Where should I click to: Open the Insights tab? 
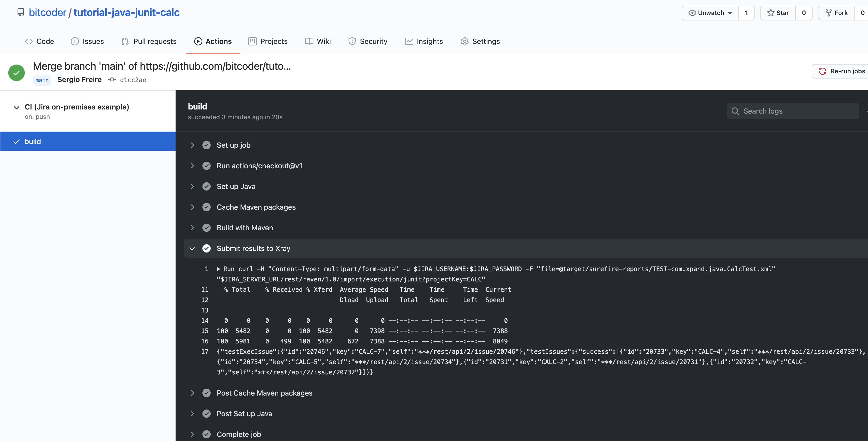pos(424,41)
